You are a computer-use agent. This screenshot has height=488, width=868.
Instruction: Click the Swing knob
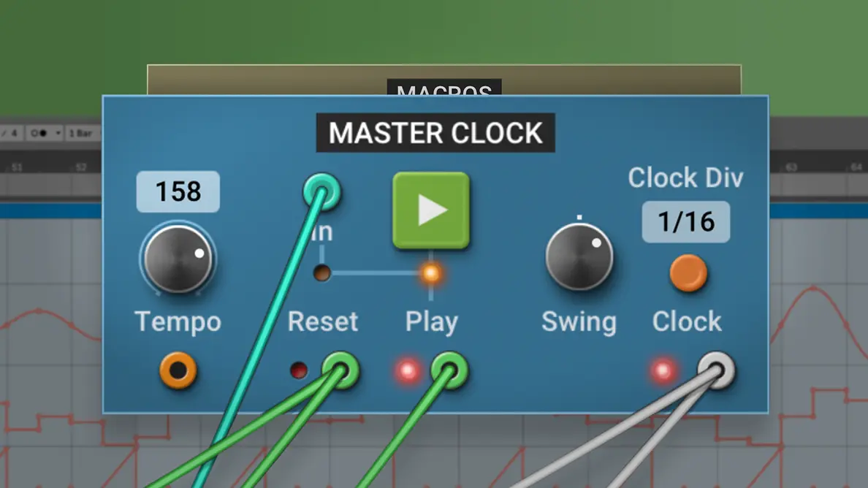(x=579, y=256)
